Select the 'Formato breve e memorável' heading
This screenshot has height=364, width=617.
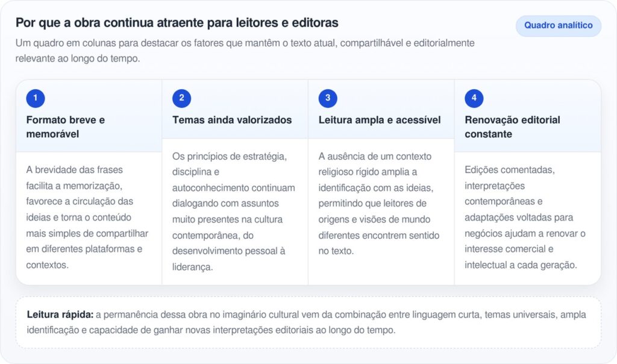coord(65,127)
